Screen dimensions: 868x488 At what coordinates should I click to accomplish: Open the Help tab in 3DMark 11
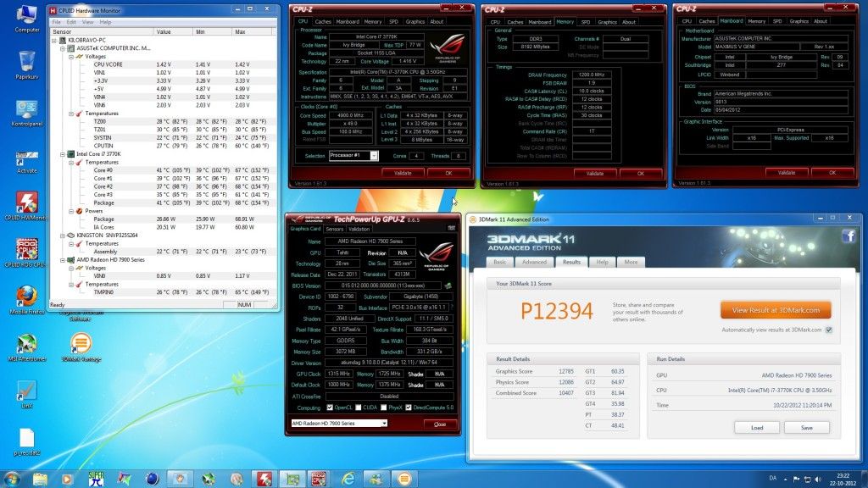click(x=603, y=263)
